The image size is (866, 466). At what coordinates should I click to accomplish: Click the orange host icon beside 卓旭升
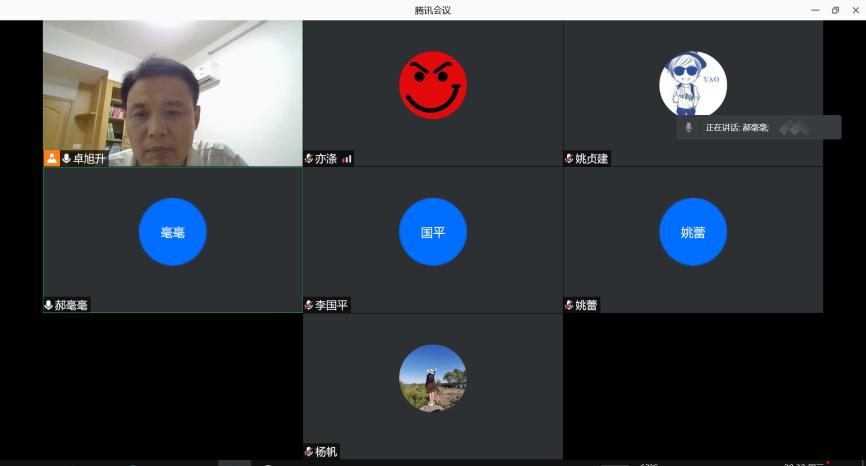(51, 158)
